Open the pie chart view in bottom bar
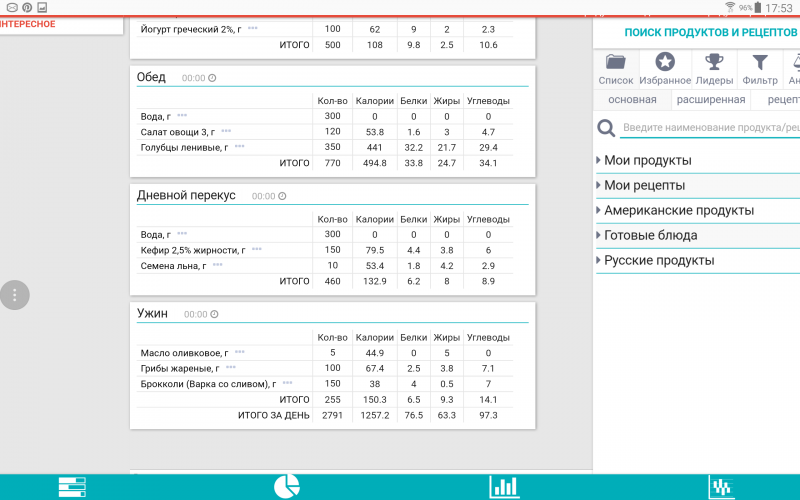This screenshot has height=500, width=800. point(287,486)
